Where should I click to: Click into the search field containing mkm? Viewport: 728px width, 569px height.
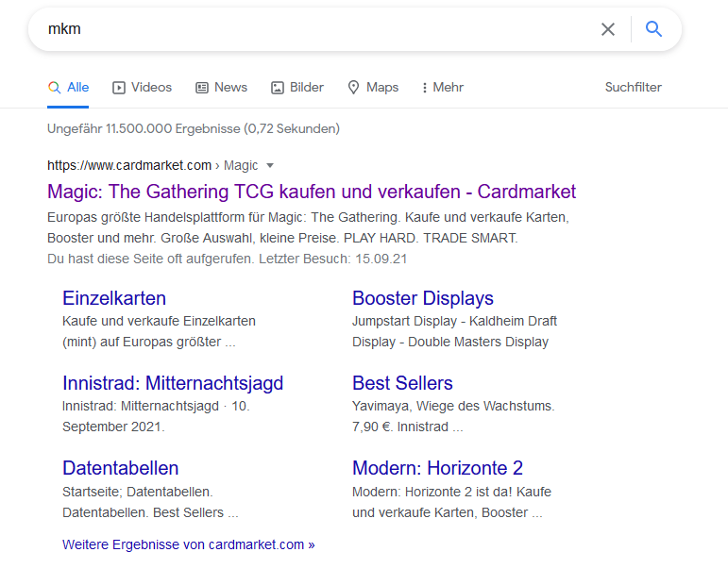315,28
